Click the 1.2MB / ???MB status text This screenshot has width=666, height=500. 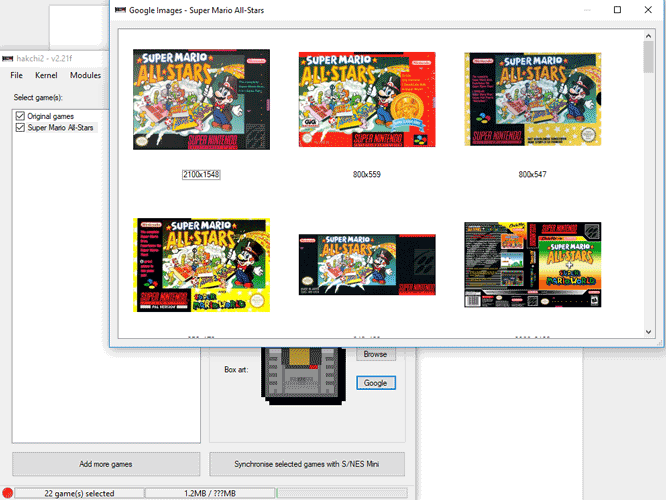(210, 493)
